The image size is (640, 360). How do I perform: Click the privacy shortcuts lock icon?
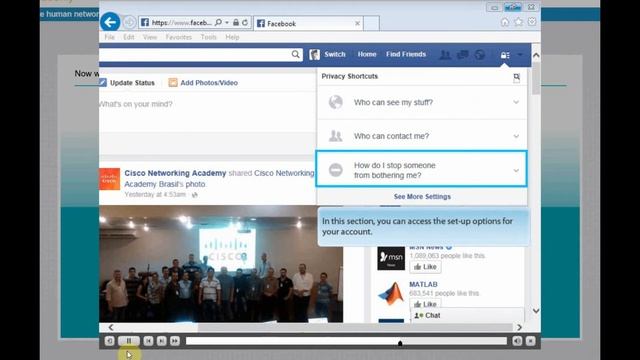505,55
